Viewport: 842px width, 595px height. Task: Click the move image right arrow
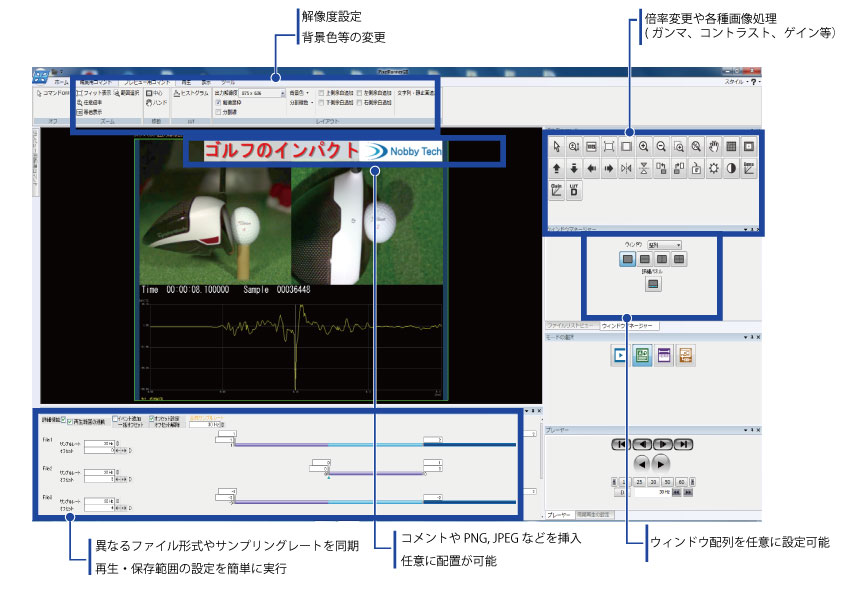(x=608, y=169)
